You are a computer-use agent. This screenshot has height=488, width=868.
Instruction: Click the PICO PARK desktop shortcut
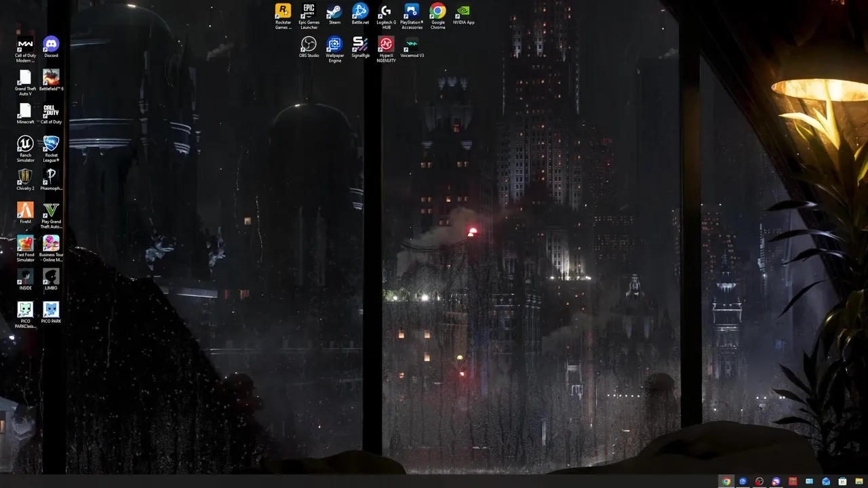(51, 313)
